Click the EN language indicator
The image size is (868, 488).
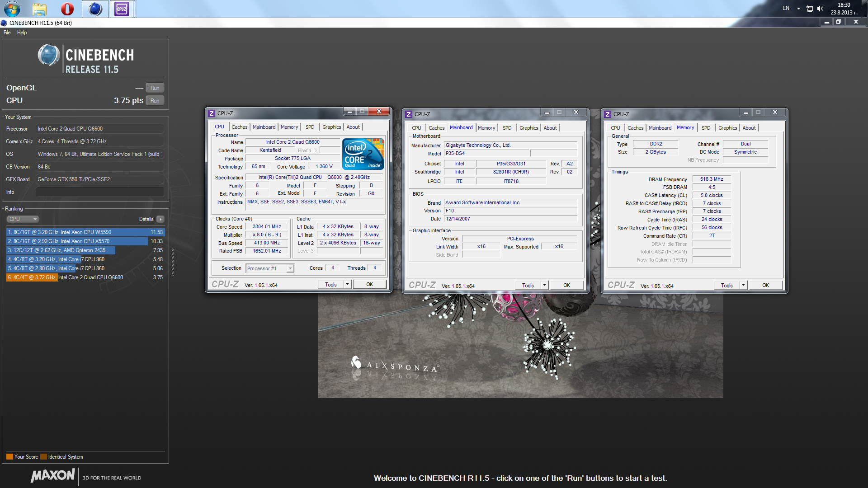pyautogui.click(x=786, y=8)
